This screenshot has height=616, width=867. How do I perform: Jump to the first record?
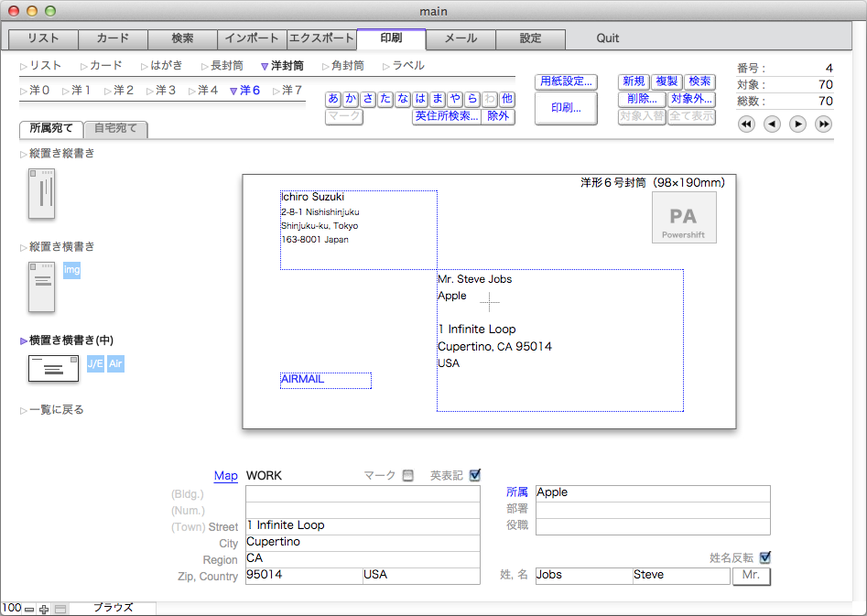point(746,124)
